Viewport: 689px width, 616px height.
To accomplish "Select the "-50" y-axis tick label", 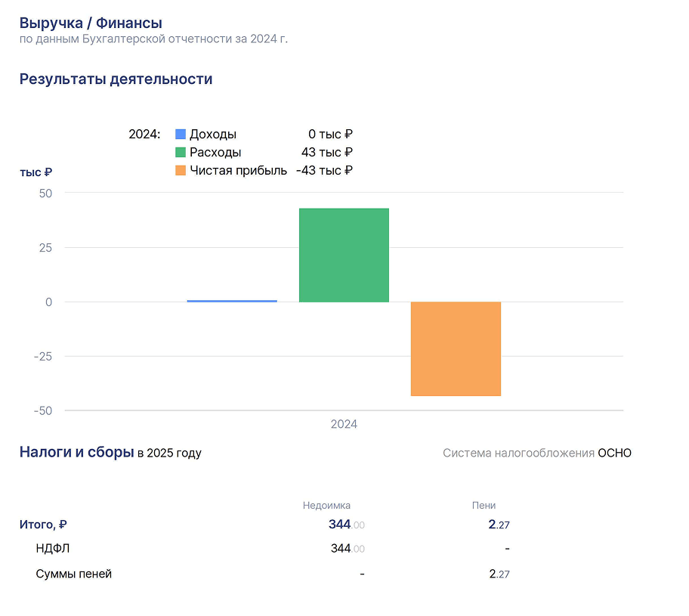I will [x=43, y=410].
